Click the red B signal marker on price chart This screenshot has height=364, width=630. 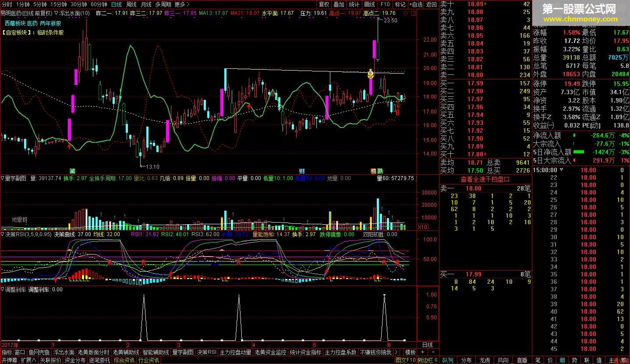[397, 113]
